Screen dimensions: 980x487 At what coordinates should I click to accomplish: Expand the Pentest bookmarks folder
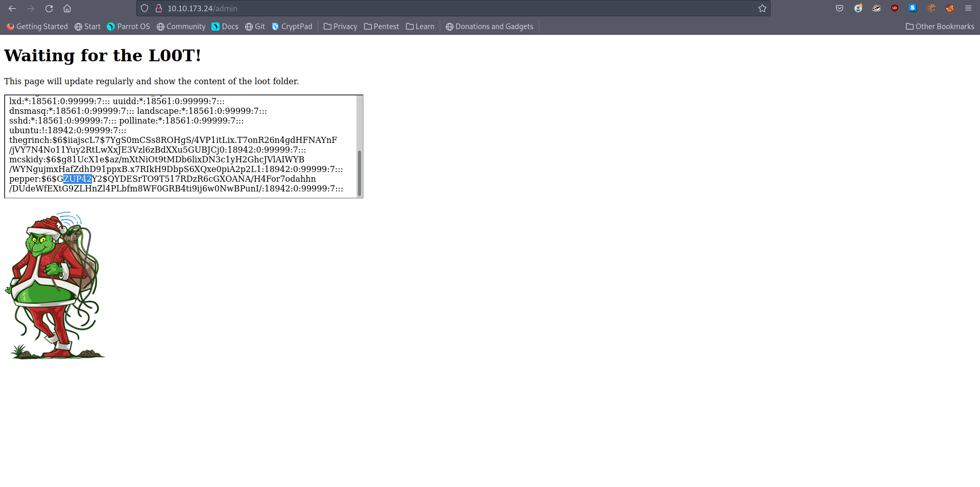(x=381, y=27)
